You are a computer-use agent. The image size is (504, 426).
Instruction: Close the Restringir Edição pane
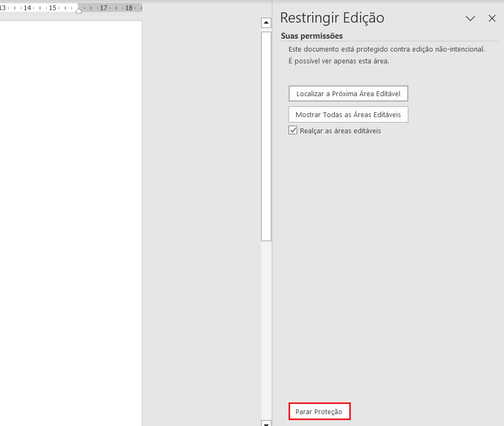492,18
